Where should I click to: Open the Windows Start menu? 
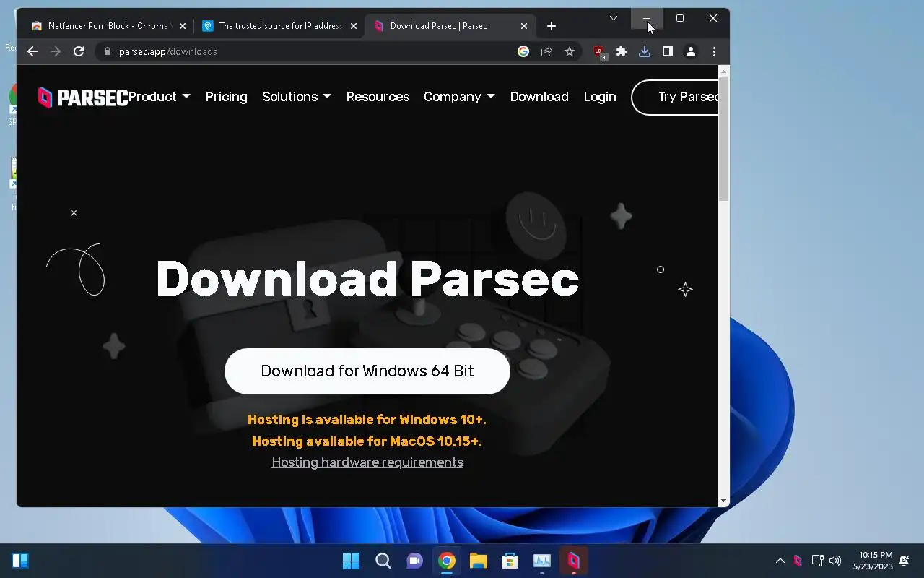coord(352,561)
